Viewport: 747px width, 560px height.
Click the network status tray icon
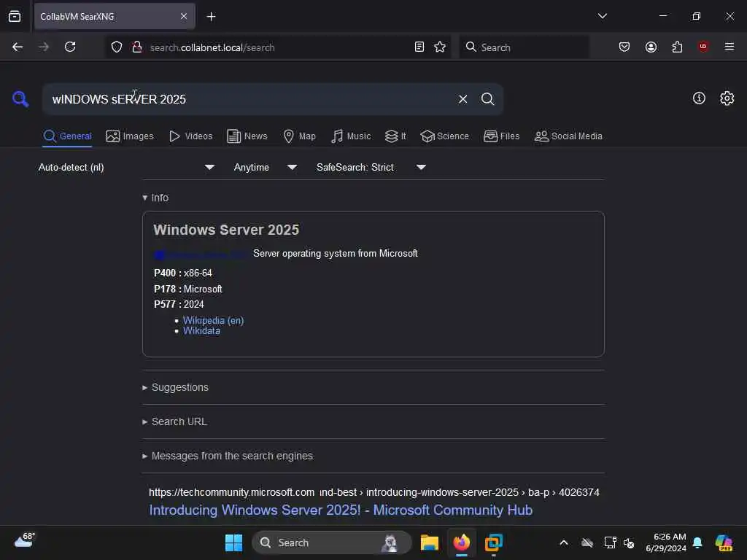click(x=610, y=542)
